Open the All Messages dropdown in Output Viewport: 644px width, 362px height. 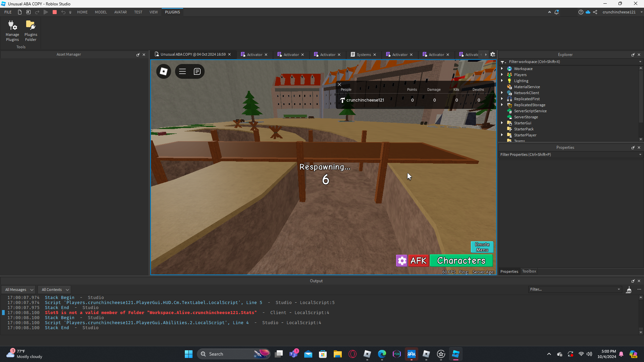[x=19, y=290]
